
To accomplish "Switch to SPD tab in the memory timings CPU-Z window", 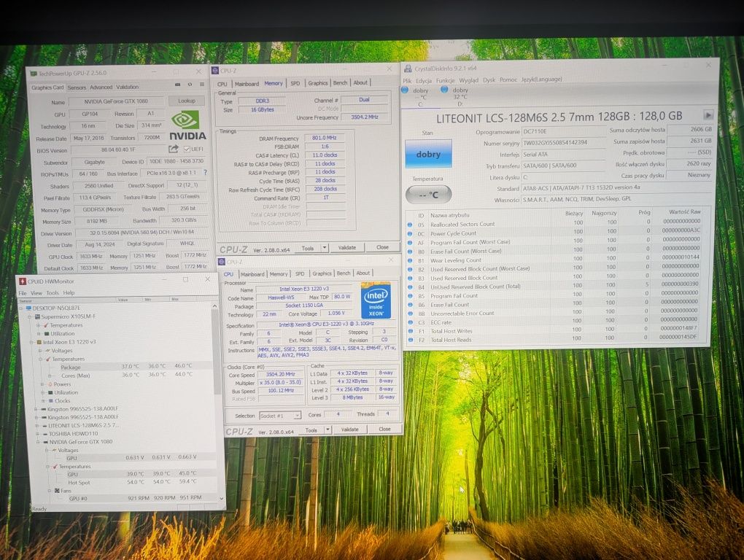I will pyautogui.click(x=295, y=83).
